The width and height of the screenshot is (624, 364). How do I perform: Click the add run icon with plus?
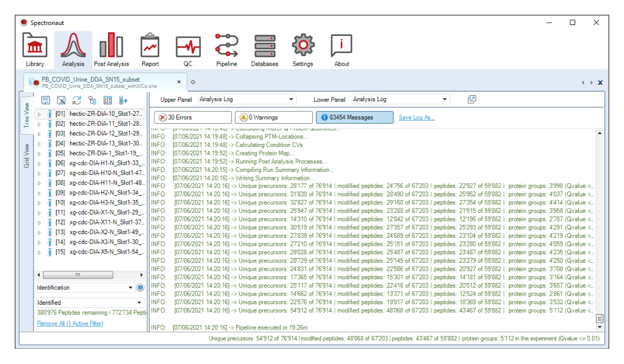(x=123, y=100)
